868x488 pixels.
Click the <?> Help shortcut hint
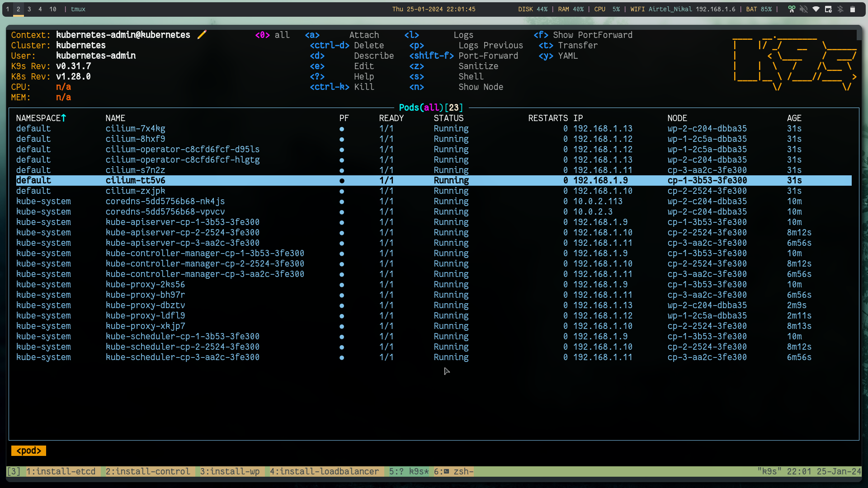click(x=342, y=76)
